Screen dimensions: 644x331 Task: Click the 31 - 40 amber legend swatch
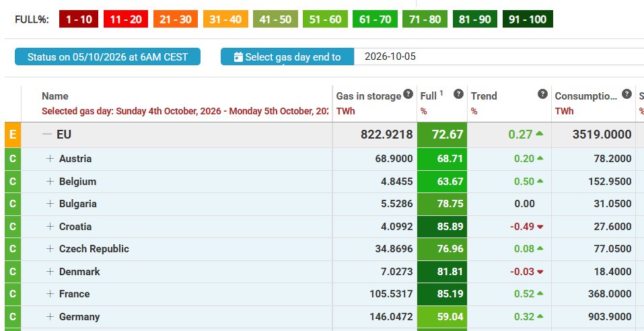(x=225, y=20)
